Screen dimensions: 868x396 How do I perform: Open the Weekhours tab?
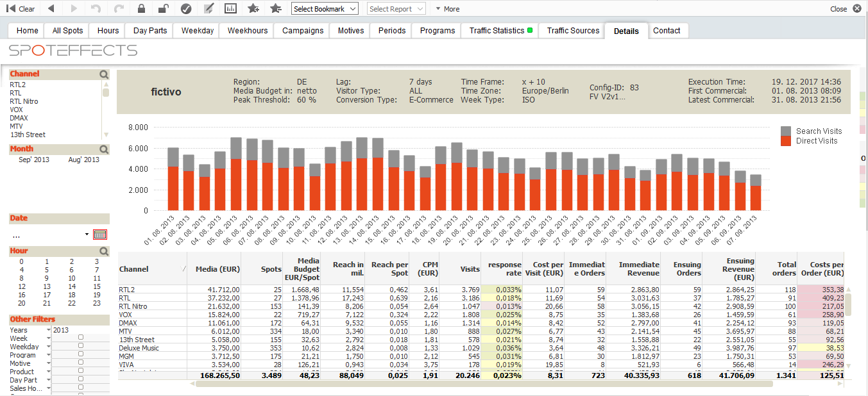[248, 31]
